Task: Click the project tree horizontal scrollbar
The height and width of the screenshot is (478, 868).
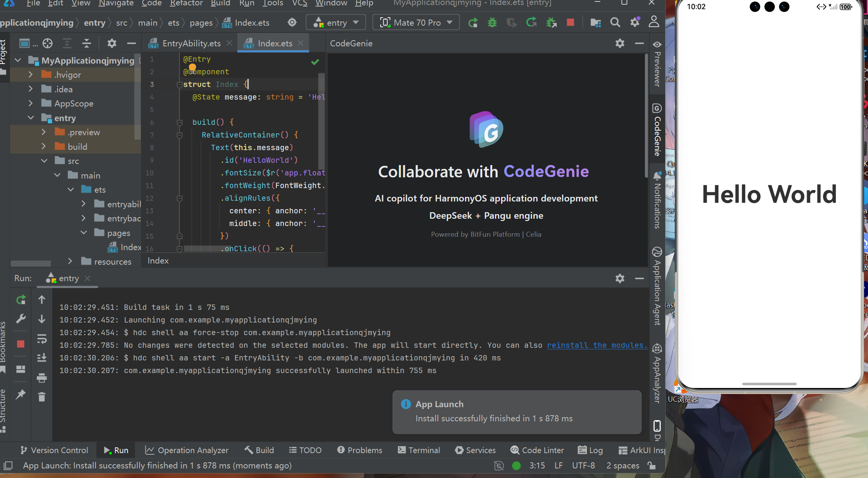Action: [31, 264]
